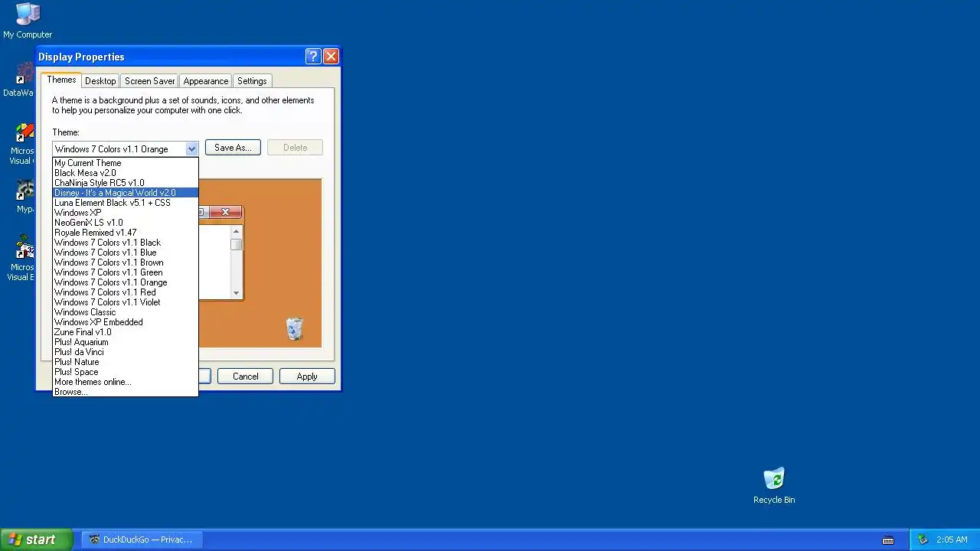Select the Windows XP theme
Viewport: 980px width, 551px height.
tap(126, 213)
